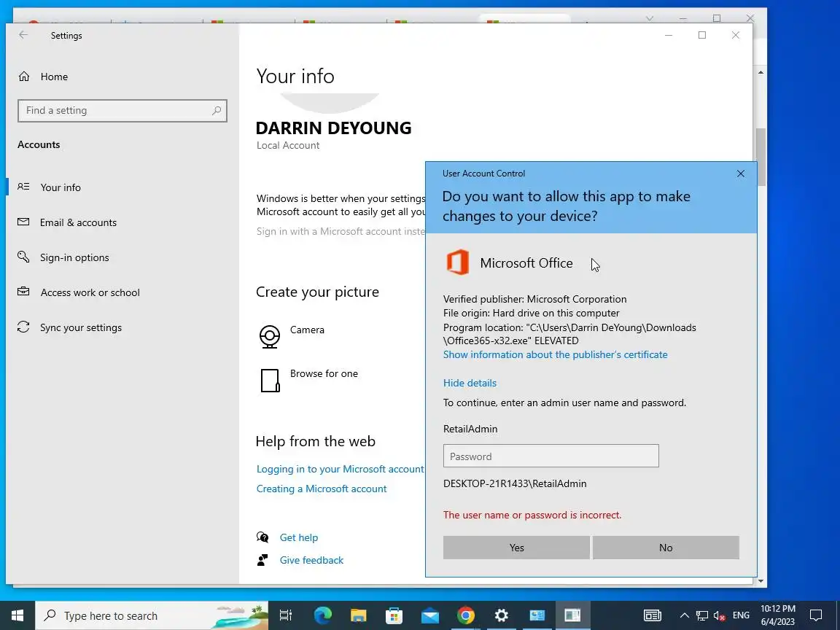
Task: Open the Mail app from taskbar
Action: 429,615
